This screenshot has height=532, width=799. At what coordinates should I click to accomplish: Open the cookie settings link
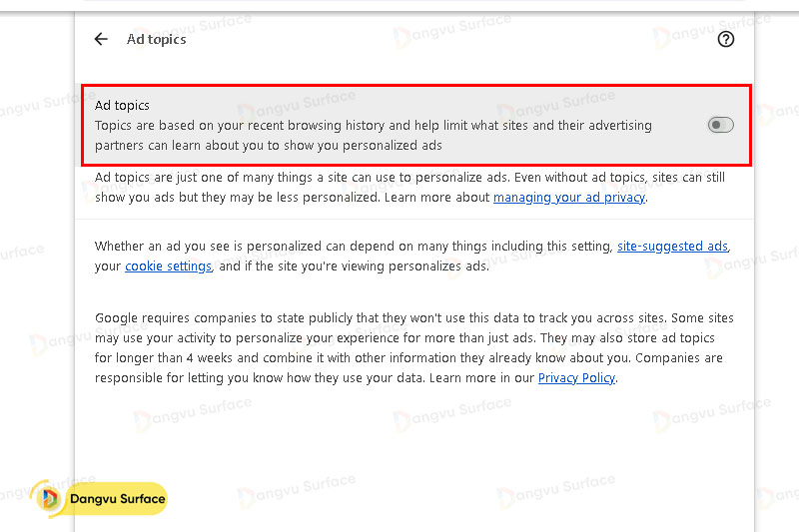click(x=168, y=266)
